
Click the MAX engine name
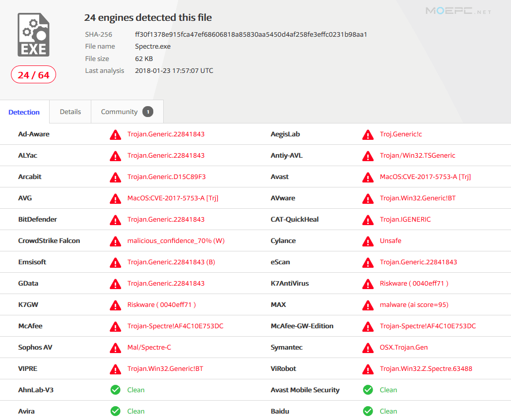tap(278, 304)
